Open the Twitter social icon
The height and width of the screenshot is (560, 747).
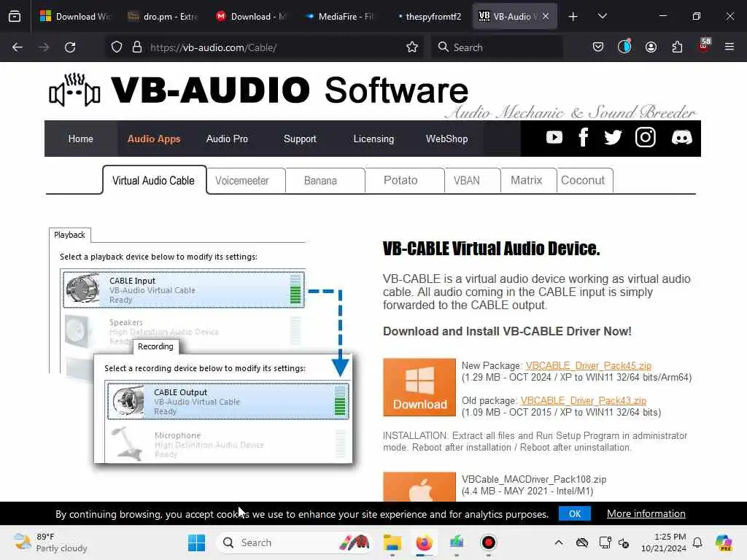pos(613,138)
